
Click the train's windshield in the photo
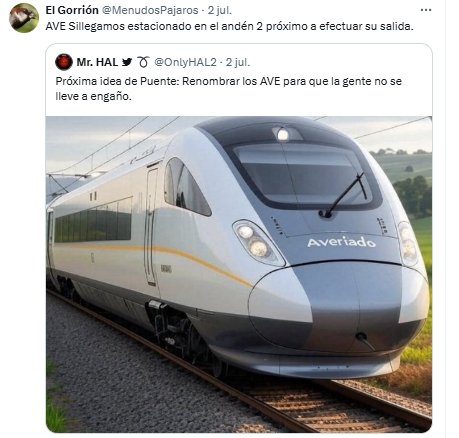302,173
